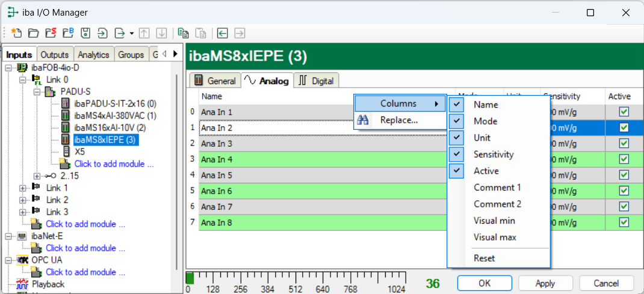Viewport: 644px width, 294px height.
Task: Click 'Click to add module ...' under OPC UA
Action: click(x=85, y=272)
